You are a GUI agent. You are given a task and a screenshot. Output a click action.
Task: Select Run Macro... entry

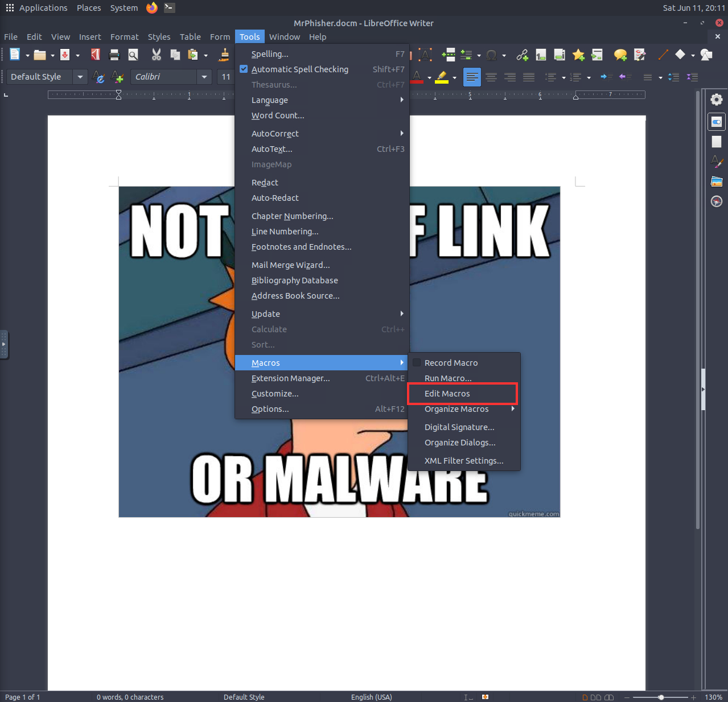[x=464, y=378]
